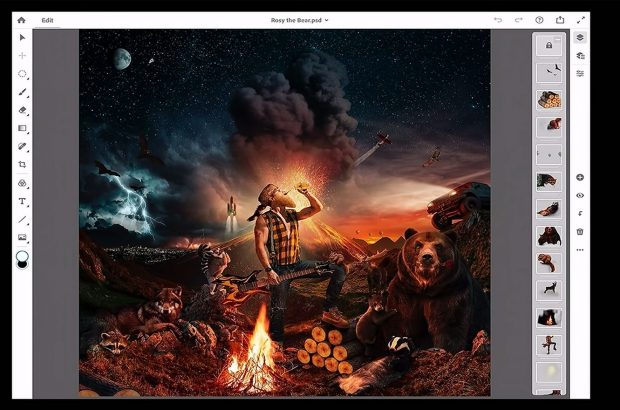Select the Eraser tool

(23, 110)
